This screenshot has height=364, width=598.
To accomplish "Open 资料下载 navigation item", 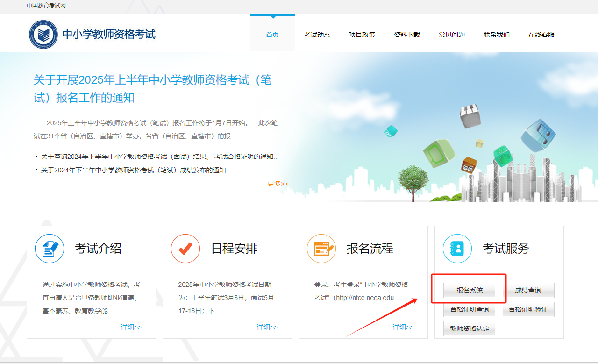I will pos(407,35).
